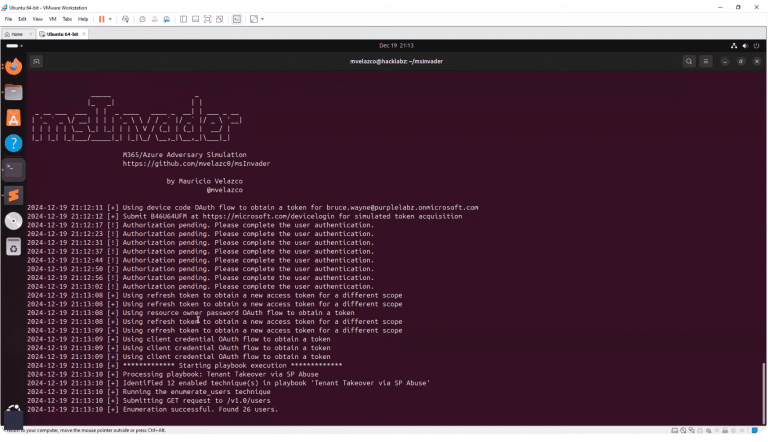Open the disc drive icon in the dock
The image size is (768, 442).
point(14,221)
